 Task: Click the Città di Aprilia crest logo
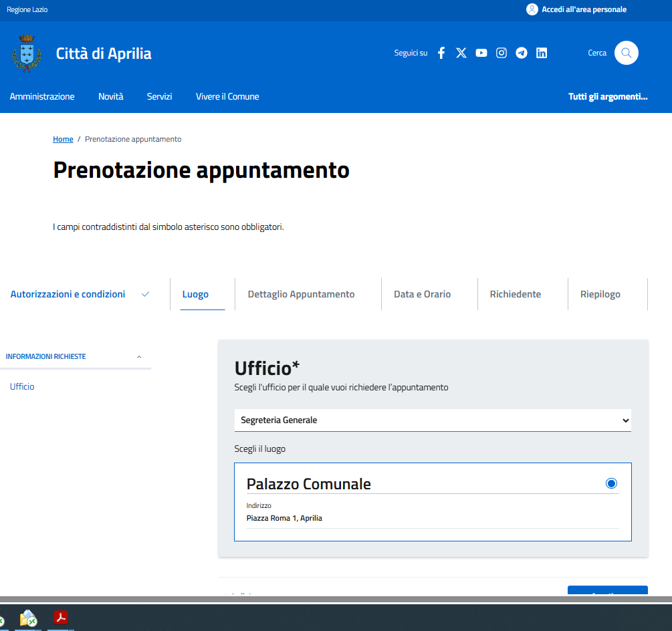pyautogui.click(x=27, y=53)
